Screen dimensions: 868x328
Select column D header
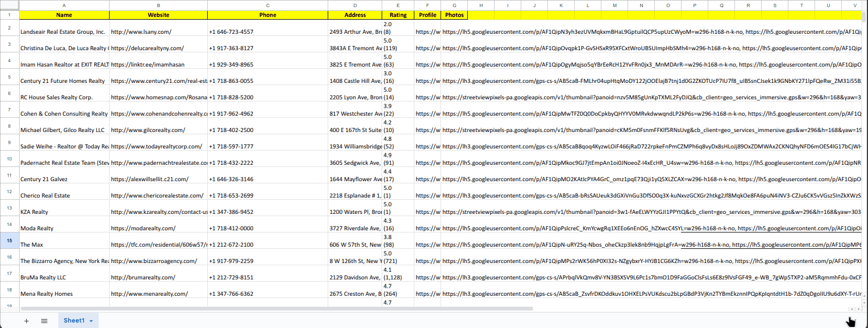tap(355, 5)
